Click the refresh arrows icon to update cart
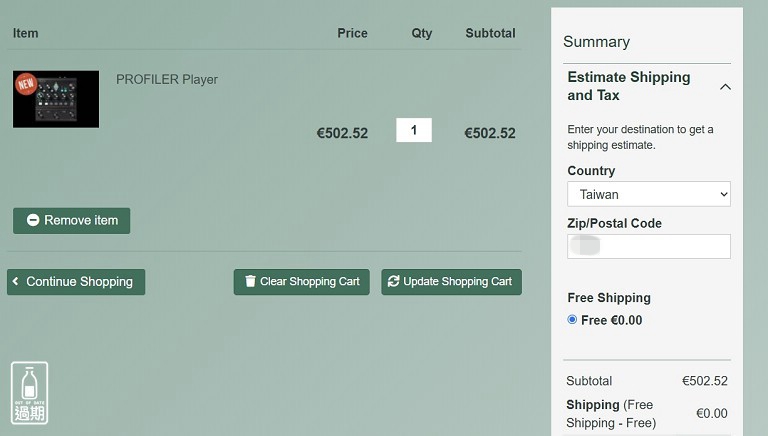Viewport: 768px width, 436px height. pos(393,282)
